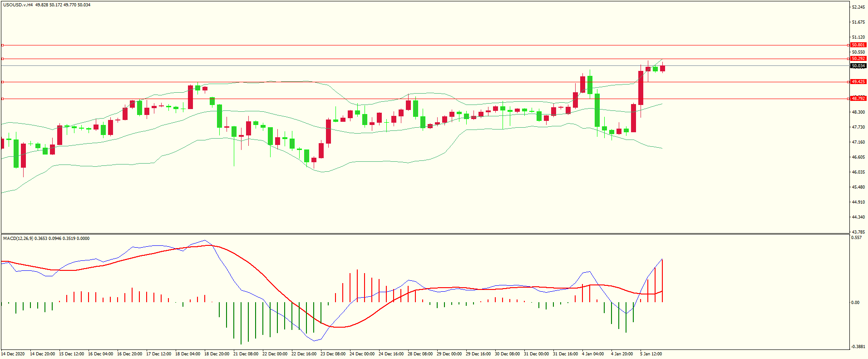The image size is (868, 359).
Task: Click the 51.120 price axis label
Action: pyautogui.click(x=858, y=37)
